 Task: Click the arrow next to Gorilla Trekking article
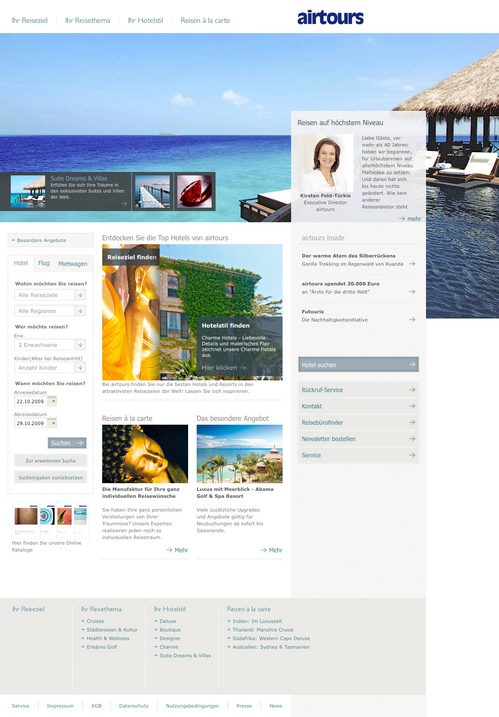412,264
